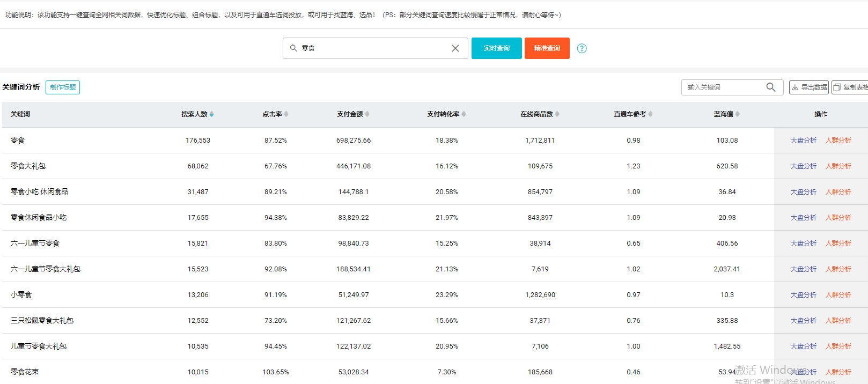Export data with 导出数据 button
Image resolution: width=868 pixels, height=384 pixels.
point(809,87)
